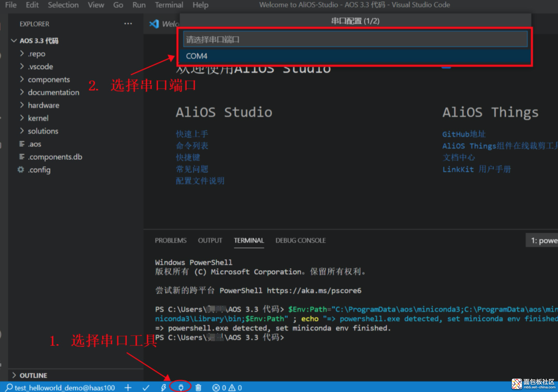Viewport: 558px width, 392px height.
Task: Click the VS Code logo on Welcome tab
Action: click(x=154, y=24)
